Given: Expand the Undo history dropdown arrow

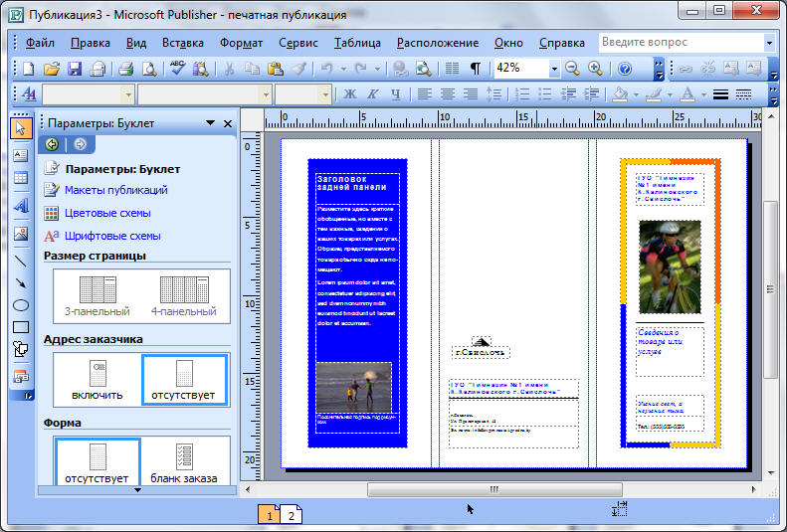Looking at the screenshot, I should pos(344,69).
